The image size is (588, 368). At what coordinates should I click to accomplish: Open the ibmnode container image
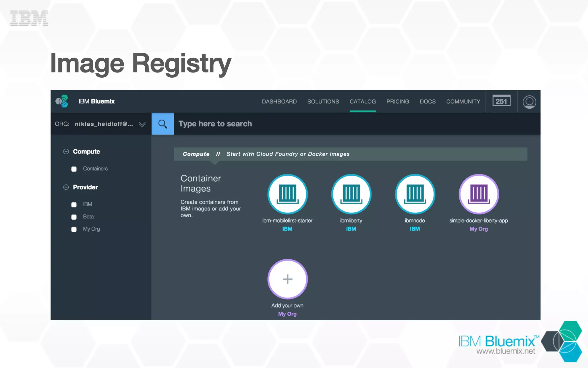415,194
